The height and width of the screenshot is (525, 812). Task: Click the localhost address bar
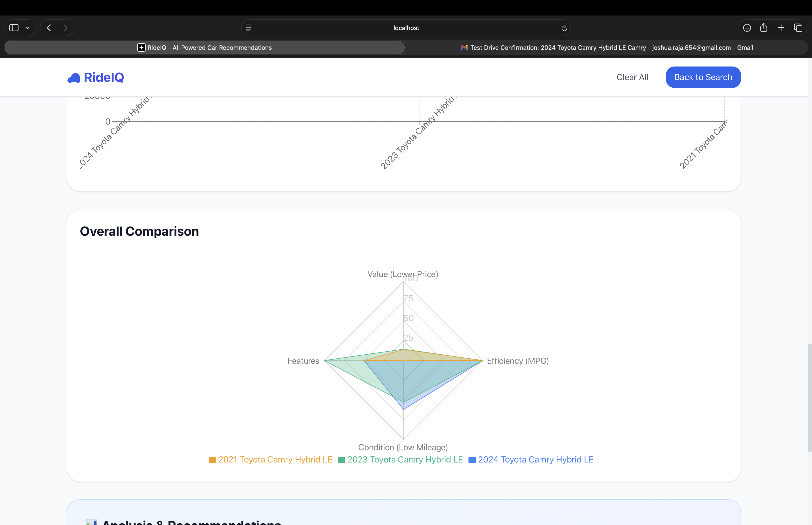[406, 28]
